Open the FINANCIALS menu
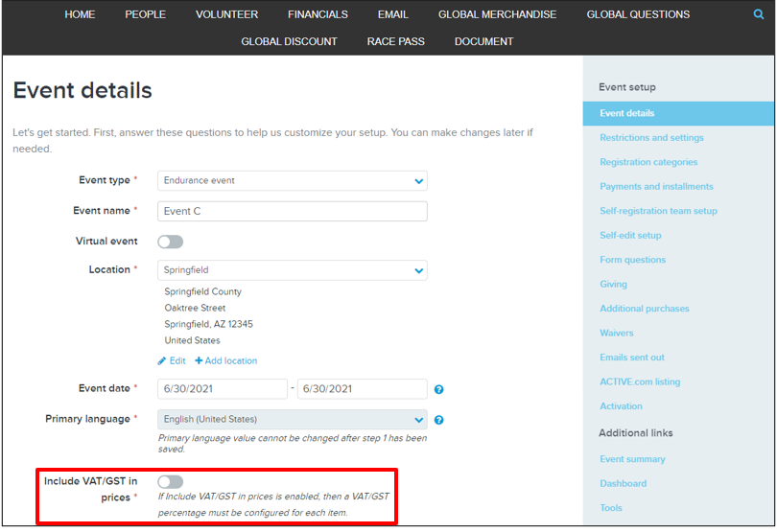Image resolution: width=777 pixels, height=532 pixels. pyautogui.click(x=318, y=14)
